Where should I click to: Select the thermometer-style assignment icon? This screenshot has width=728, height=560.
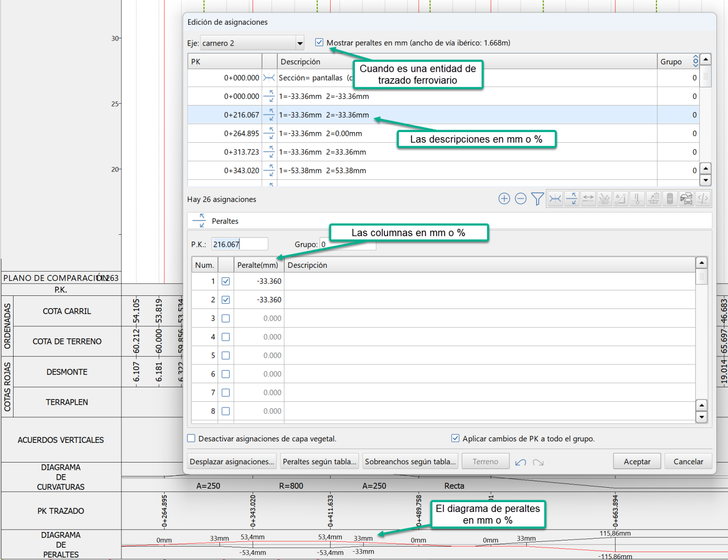point(637,199)
